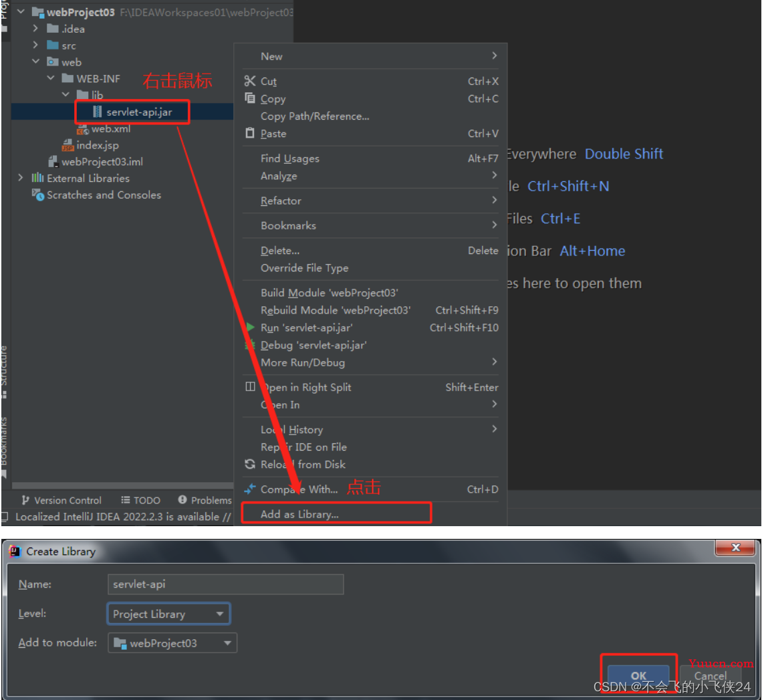Click the Cut scissors icon
Image resolution: width=762 pixels, height=700 pixels.
click(x=250, y=81)
